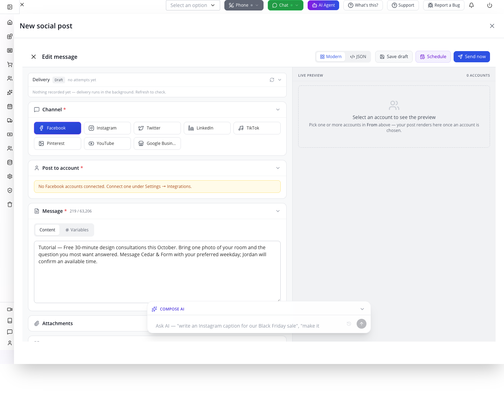This screenshot has height=420, width=504.
Task: Switch to the JSON editor view
Action: pyautogui.click(x=358, y=57)
